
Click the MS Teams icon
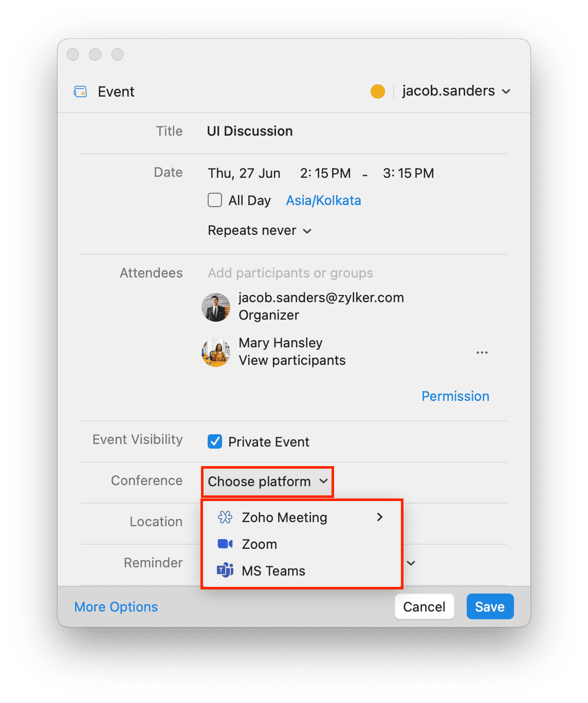coord(225,570)
